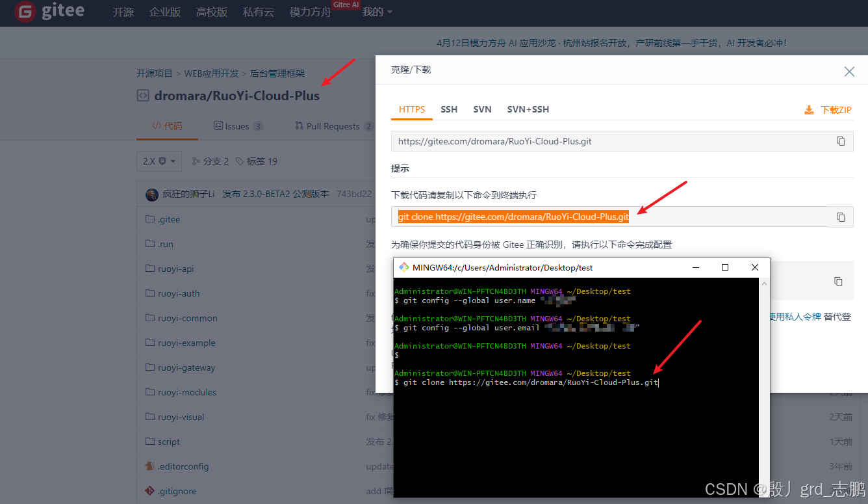
Task: Open the ruoyi-auth folder
Action: 179,293
